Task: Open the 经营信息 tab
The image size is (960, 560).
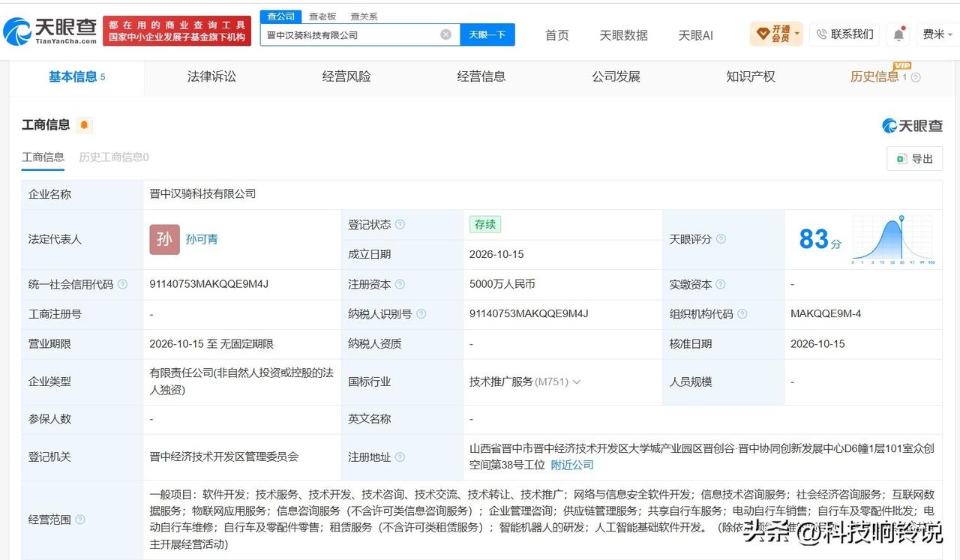Action: (x=481, y=76)
